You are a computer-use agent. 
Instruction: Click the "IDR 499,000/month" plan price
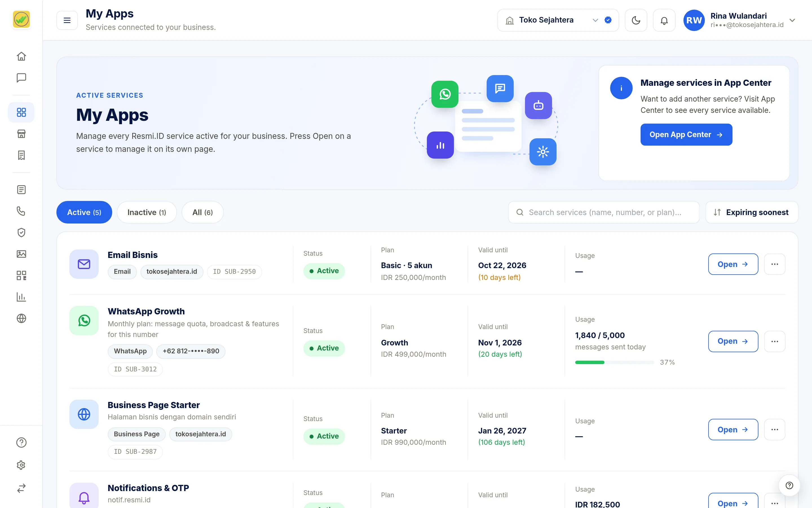click(x=413, y=354)
